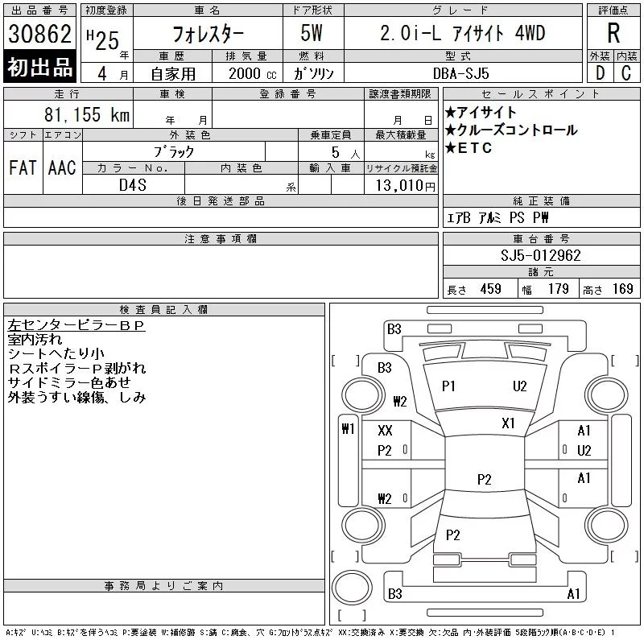Click the chassis number SJ5-012962
This screenshot has width=644, height=644.
(541, 255)
